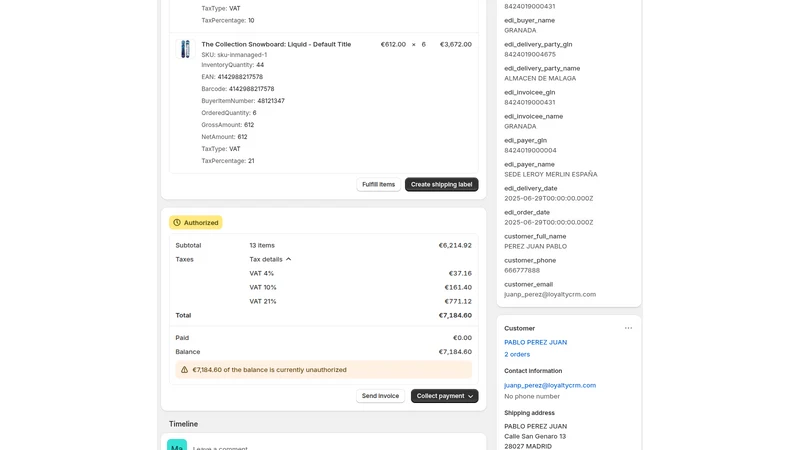View the customer's 2 orders link
800x450 pixels.
click(517, 354)
